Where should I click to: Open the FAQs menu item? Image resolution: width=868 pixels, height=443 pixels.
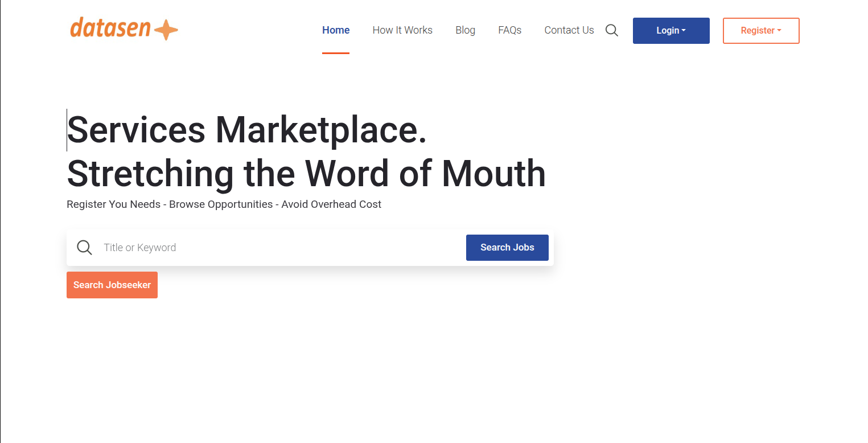point(509,30)
